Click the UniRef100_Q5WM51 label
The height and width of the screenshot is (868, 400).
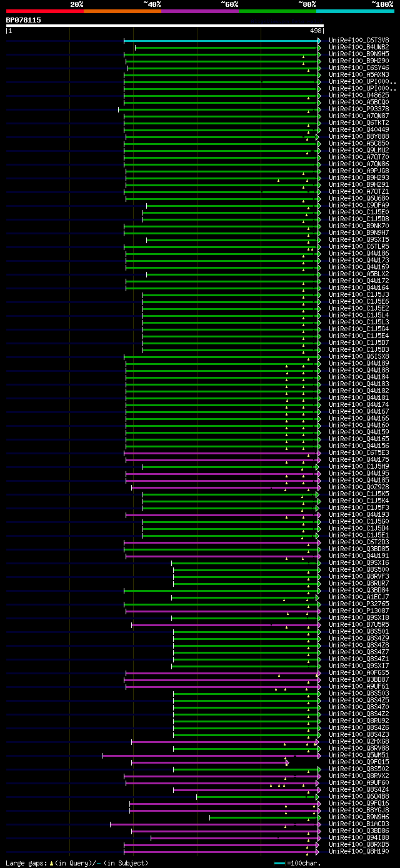pos(359,755)
